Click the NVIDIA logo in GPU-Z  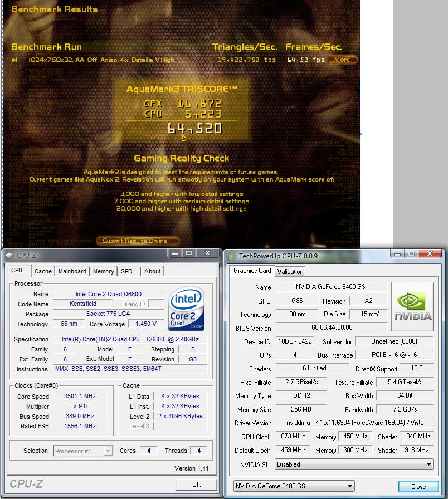[x=412, y=306]
